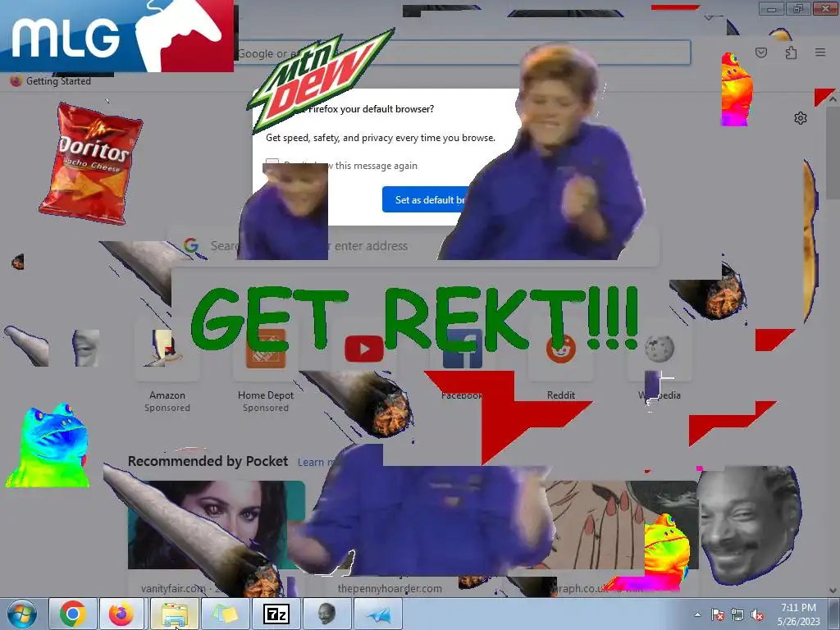Screen dimensions: 840x630
Task: Click the Google search box on new tab
Action: [x=415, y=246]
